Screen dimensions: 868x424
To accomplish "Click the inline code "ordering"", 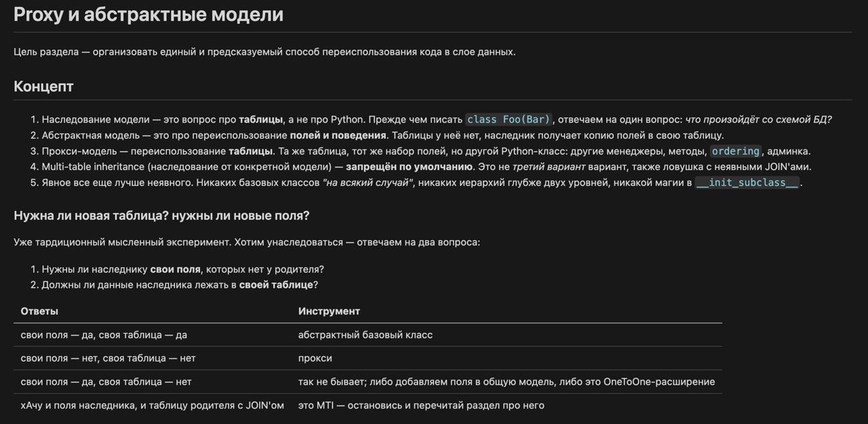I will click(x=736, y=151).
